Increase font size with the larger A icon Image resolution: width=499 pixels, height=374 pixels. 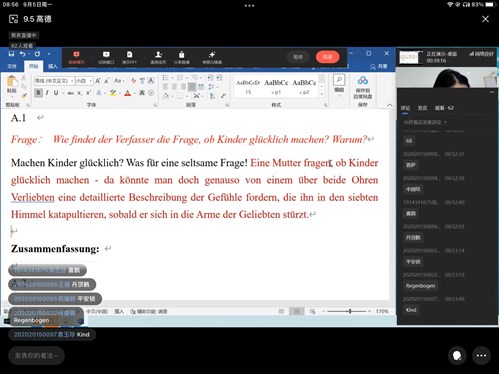pos(98,81)
